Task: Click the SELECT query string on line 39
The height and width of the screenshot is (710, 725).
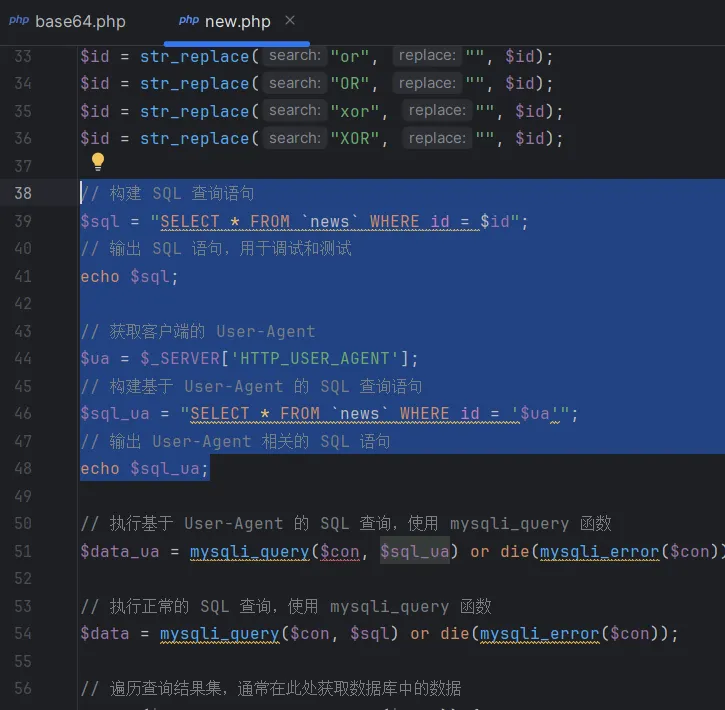Action: pos(338,221)
